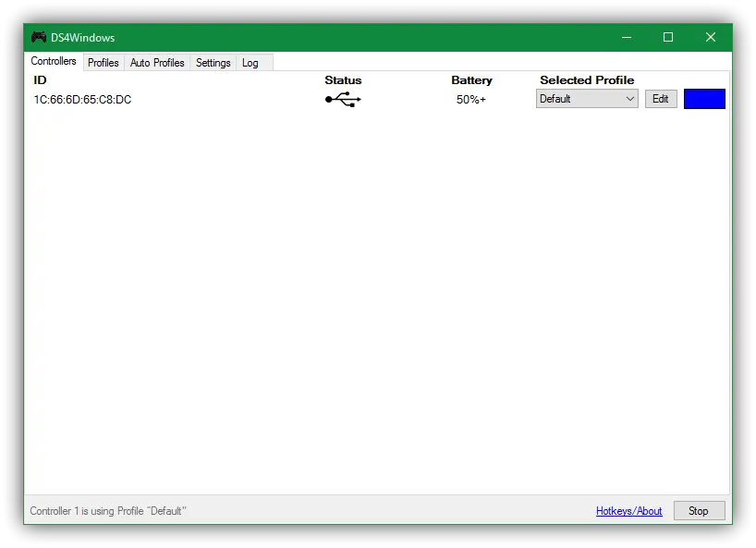Click the 50%+ battery value
756x548 pixels.
471,99
